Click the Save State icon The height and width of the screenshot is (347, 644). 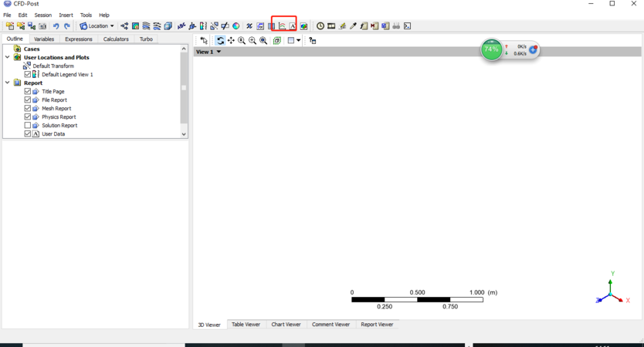click(32, 26)
